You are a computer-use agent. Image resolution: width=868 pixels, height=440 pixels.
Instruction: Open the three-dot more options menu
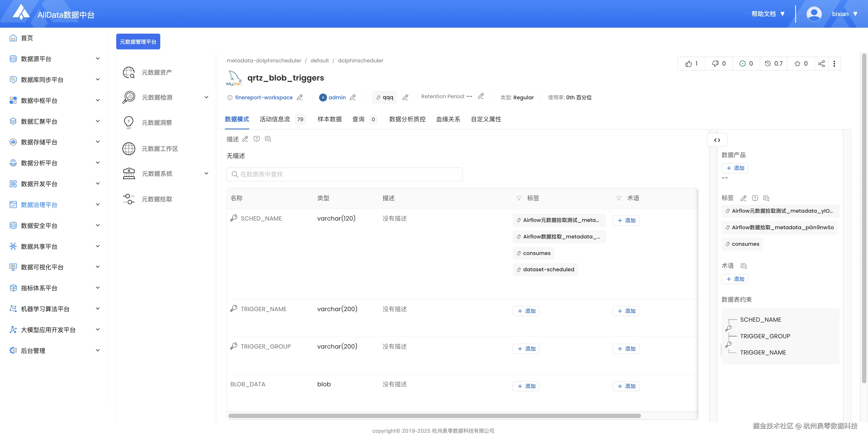[834, 64]
